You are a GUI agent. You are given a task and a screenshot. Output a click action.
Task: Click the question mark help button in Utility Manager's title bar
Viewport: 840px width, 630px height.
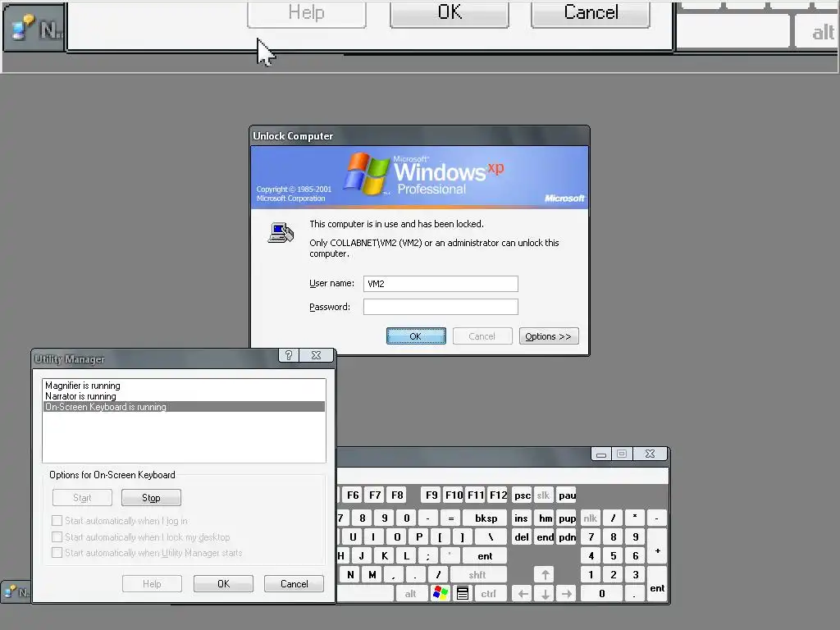point(289,355)
